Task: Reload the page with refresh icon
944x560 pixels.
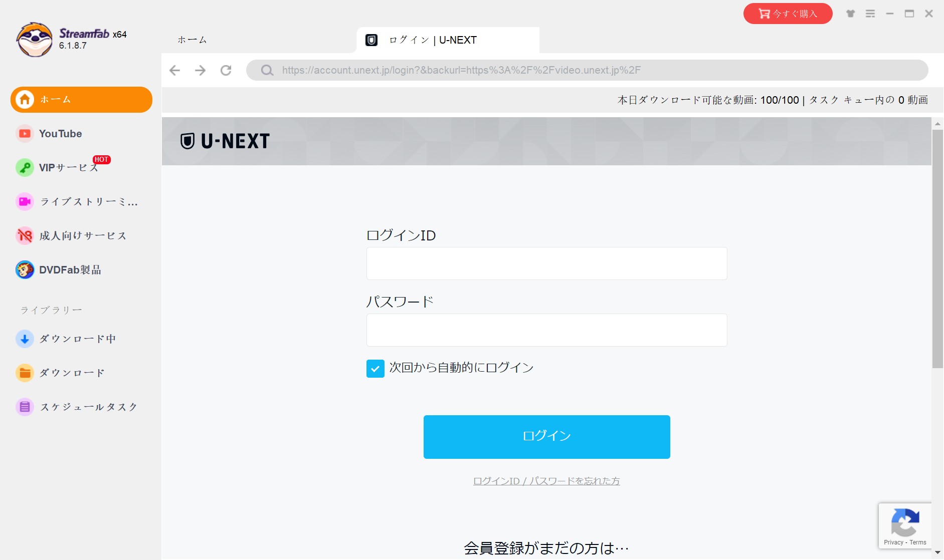Action: coord(226,70)
